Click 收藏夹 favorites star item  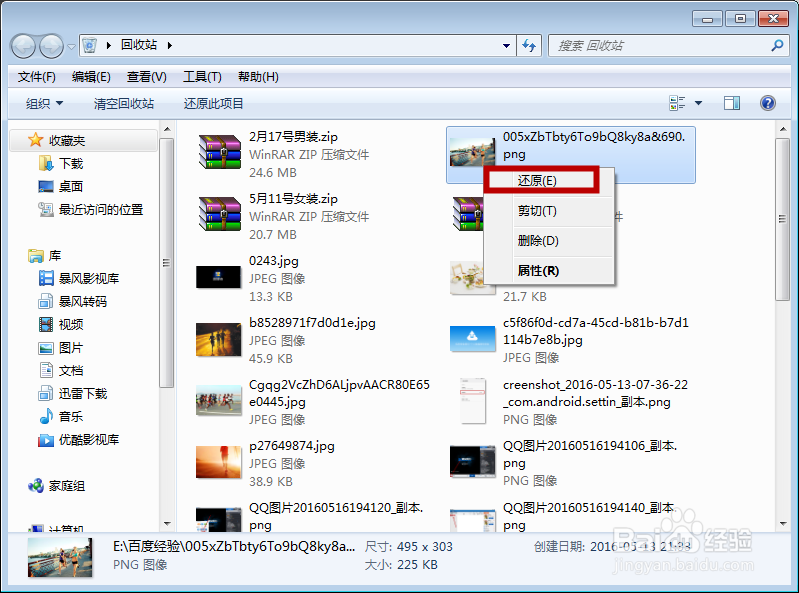(x=84, y=141)
